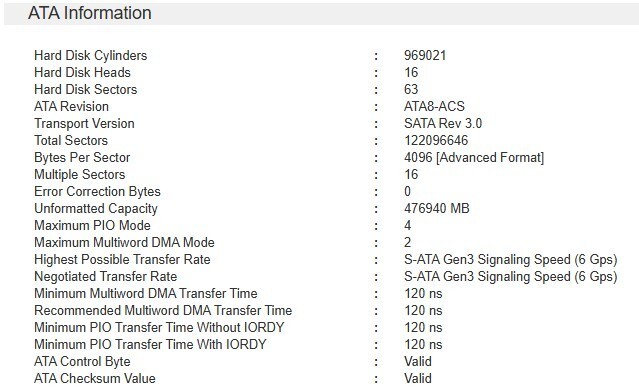Viewport: 639px width, 390px height.
Task: Select the Hard Disk Heads row label
Action: point(82,73)
